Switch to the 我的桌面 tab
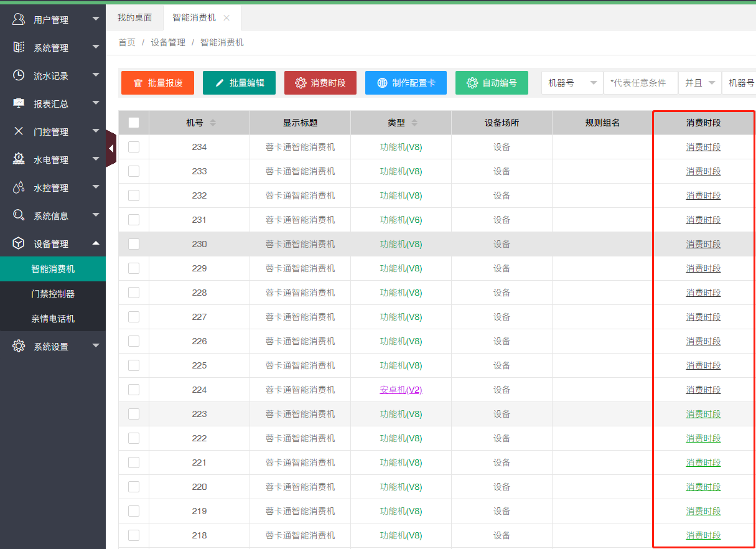756x549 pixels. 134,17
